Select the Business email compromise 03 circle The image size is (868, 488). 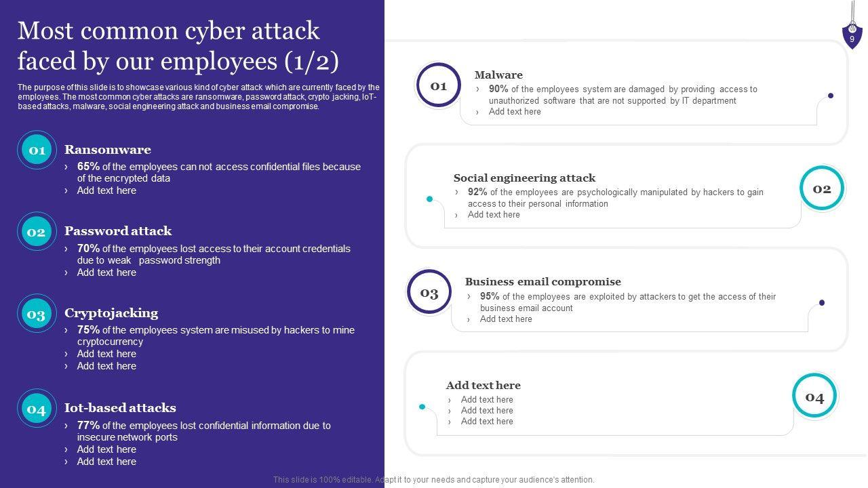pos(429,293)
